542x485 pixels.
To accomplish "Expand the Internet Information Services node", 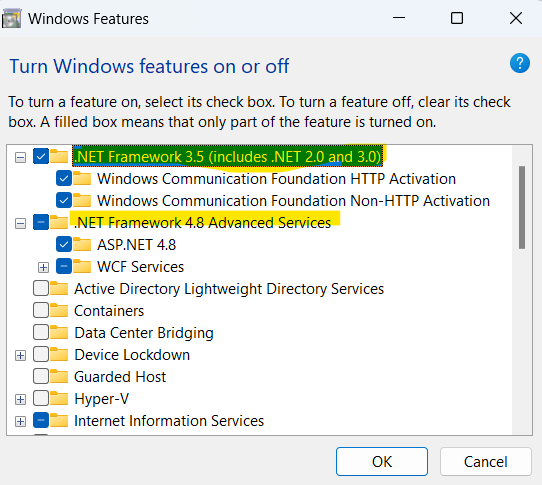I will (x=20, y=422).
